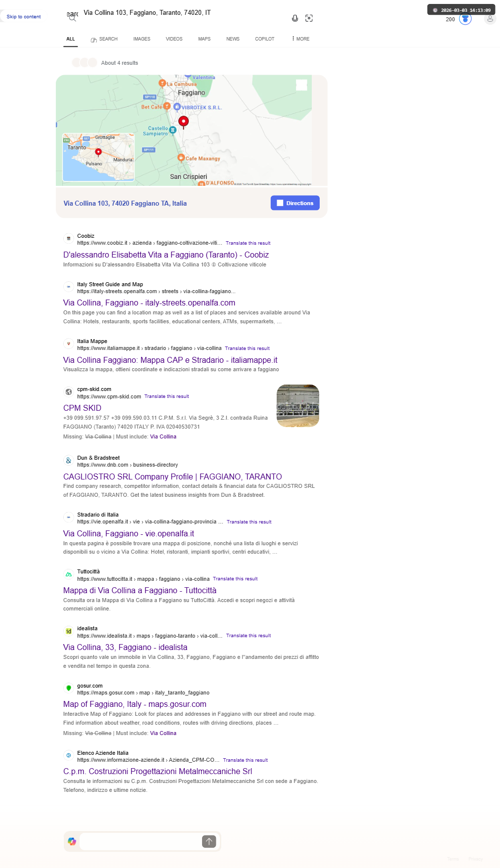The height and width of the screenshot is (868, 500).
Task: Select the ALL results tab
Action: [71, 39]
